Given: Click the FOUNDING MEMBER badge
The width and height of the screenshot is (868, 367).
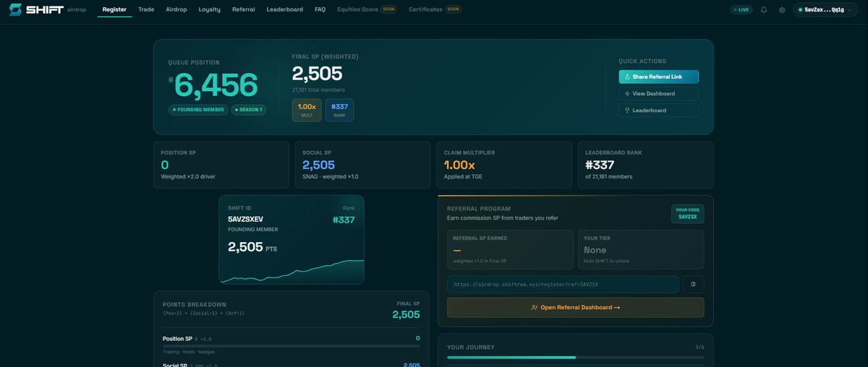Looking at the screenshot, I should tap(198, 110).
